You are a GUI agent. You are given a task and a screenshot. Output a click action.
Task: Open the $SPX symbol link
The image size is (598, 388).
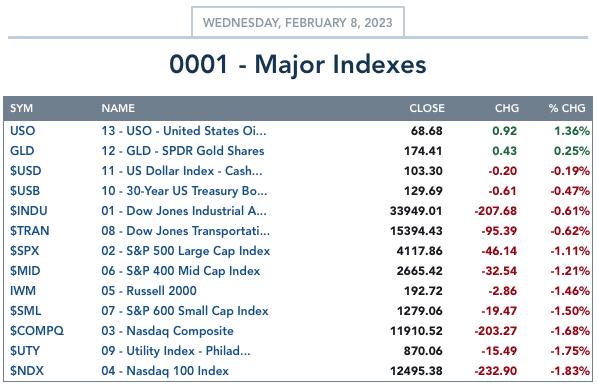(x=25, y=251)
